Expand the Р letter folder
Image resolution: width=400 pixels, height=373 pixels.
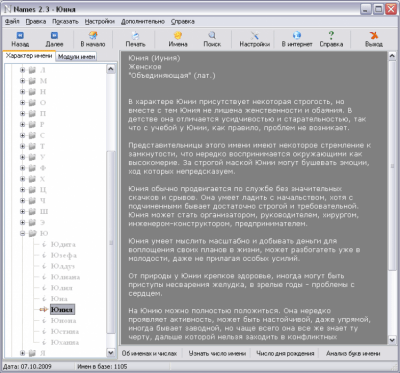click(x=22, y=124)
